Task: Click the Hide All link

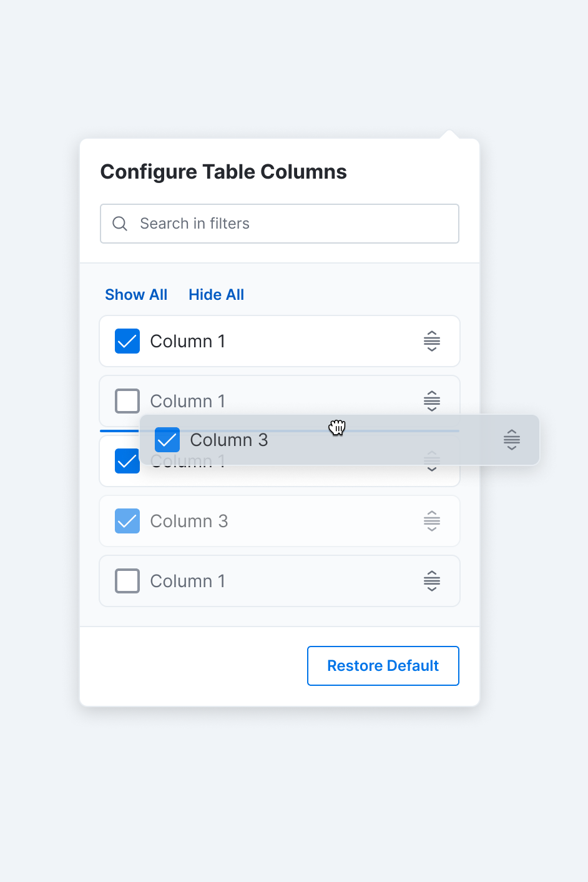Action: pyautogui.click(x=216, y=294)
